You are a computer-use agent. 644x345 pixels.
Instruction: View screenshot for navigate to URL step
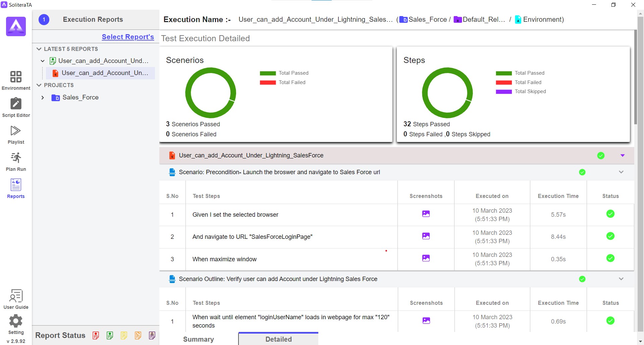[x=426, y=236]
